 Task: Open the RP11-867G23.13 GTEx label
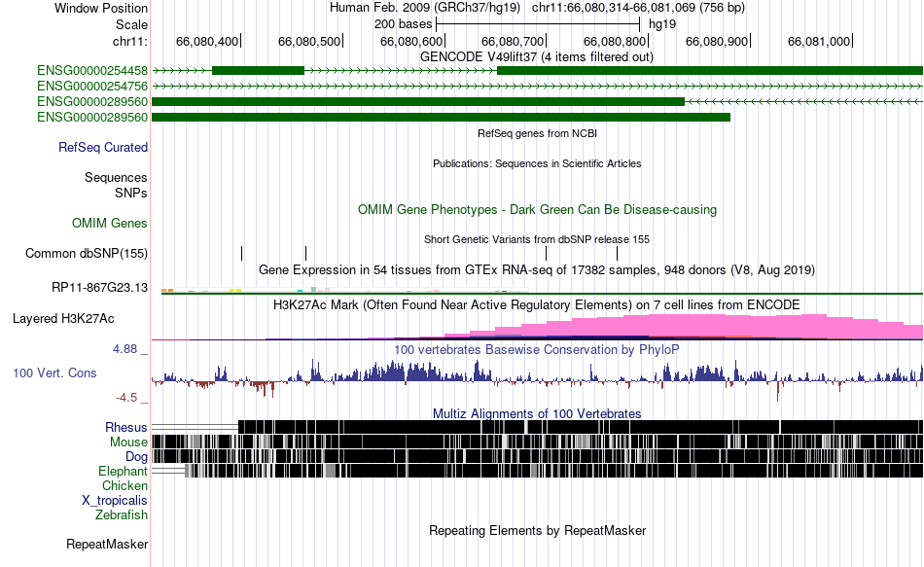[x=99, y=288]
